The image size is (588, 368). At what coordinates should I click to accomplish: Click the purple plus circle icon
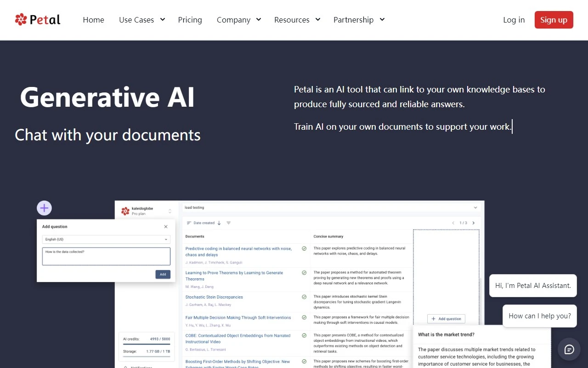[x=44, y=208]
